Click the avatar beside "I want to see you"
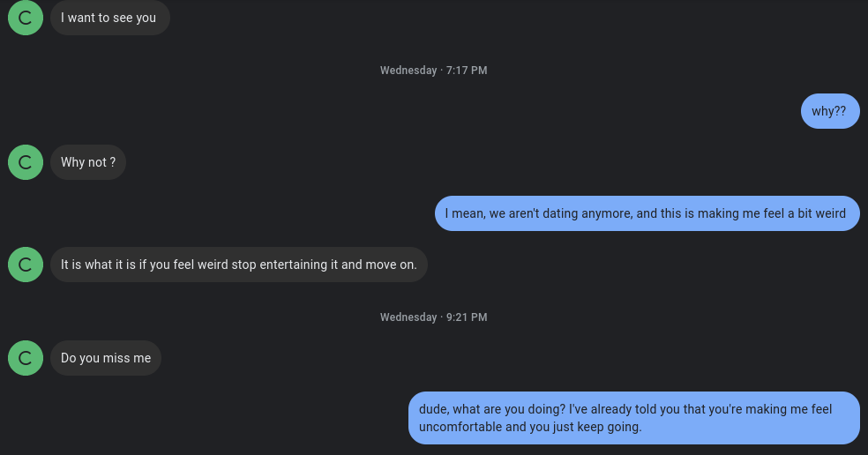Viewport: 868px width, 455px height. click(26, 18)
